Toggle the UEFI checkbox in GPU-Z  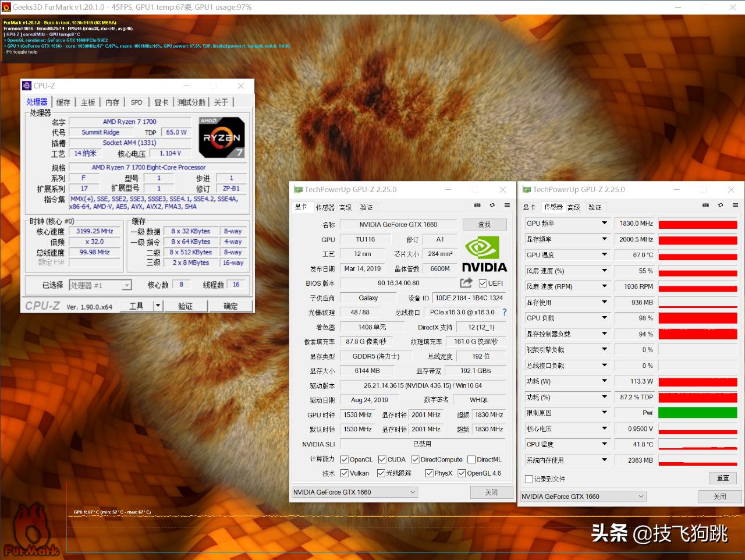pos(483,283)
